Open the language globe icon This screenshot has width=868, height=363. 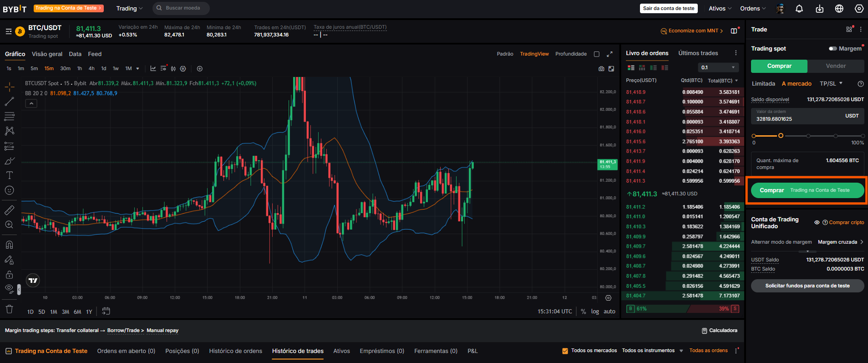coord(839,9)
